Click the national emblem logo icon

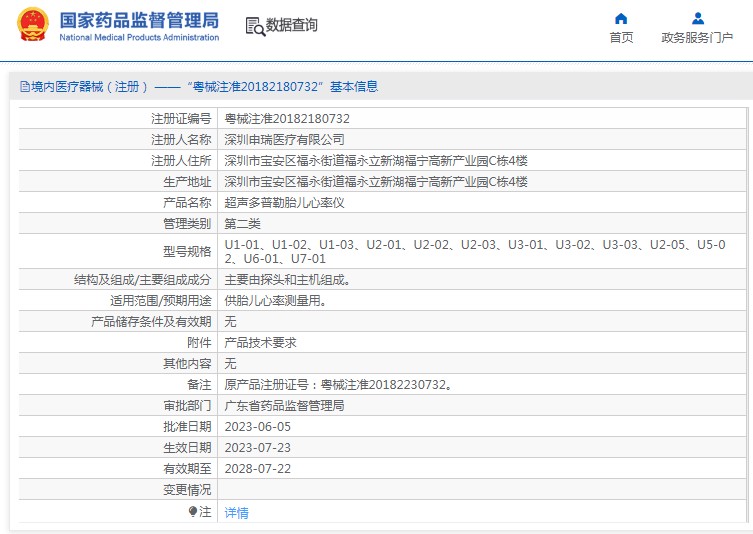(33, 24)
